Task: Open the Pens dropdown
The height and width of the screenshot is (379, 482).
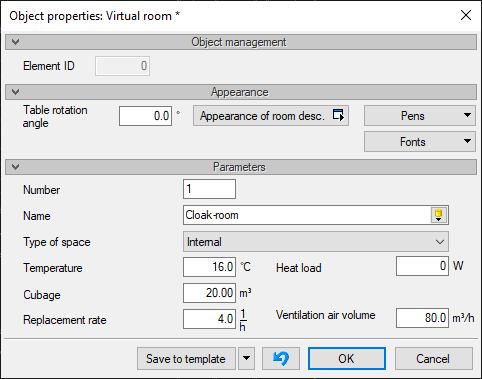Action: [x=420, y=116]
